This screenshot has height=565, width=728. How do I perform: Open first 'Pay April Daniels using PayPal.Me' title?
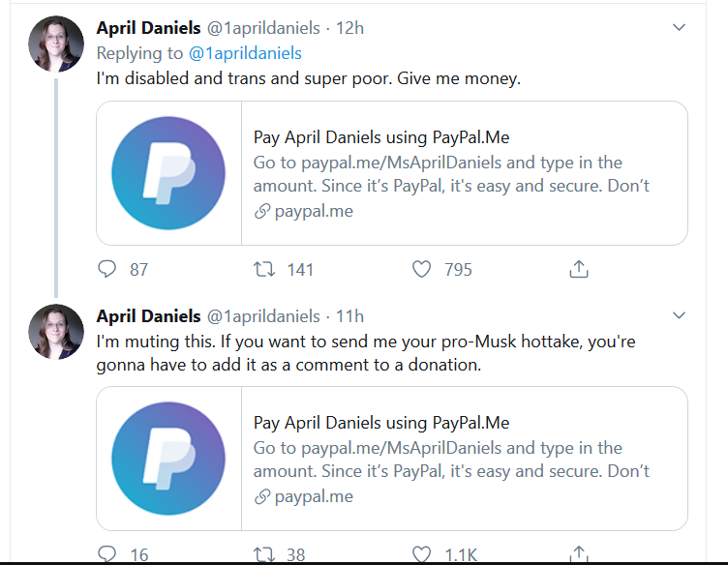coord(380,137)
